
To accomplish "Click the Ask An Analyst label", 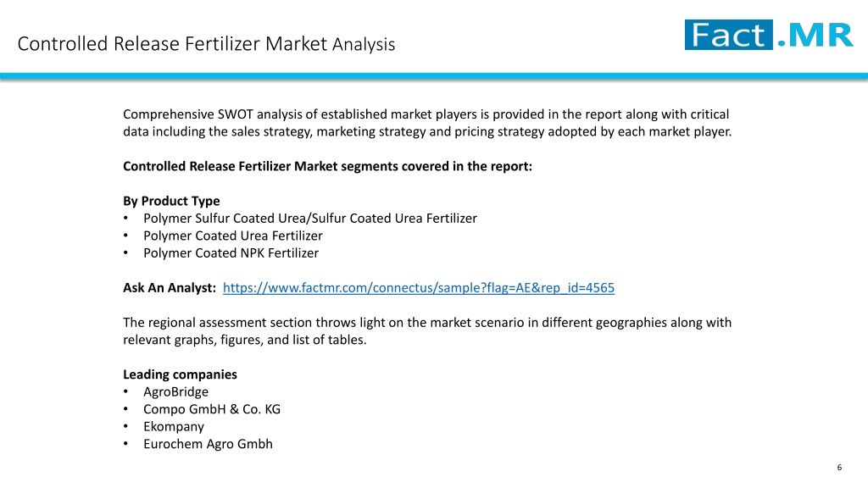I will [x=170, y=288].
